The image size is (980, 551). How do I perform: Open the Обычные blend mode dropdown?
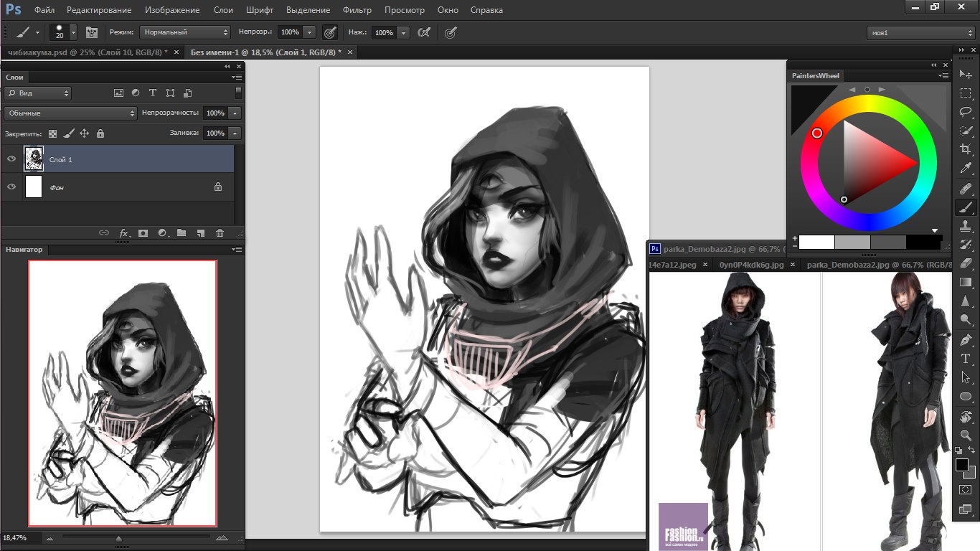(x=70, y=113)
